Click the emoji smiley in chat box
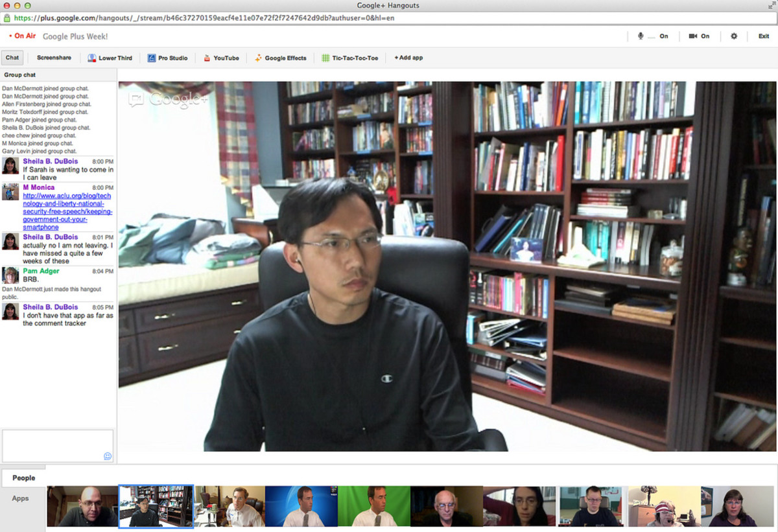Image resolution: width=778 pixels, height=532 pixels. 108,456
